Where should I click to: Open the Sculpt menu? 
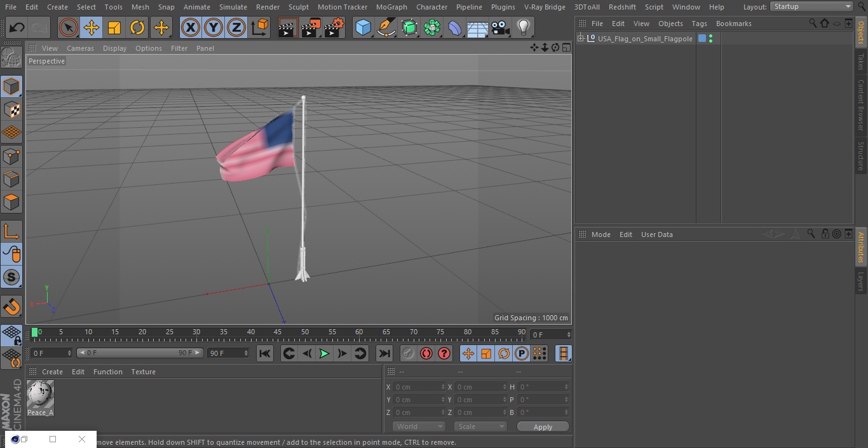298,7
